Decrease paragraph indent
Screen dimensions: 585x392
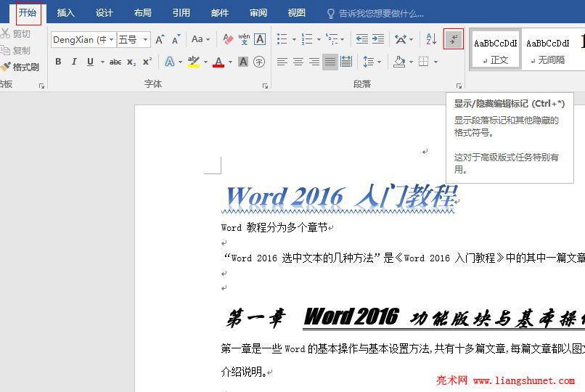[x=362, y=38]
